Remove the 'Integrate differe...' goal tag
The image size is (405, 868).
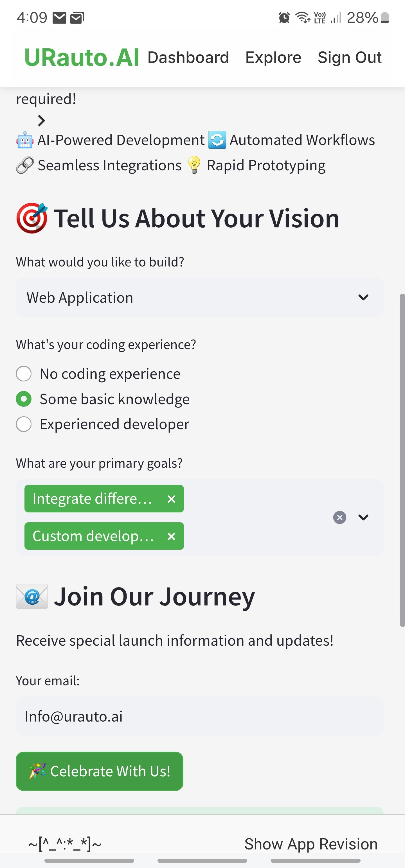coord(171,499)
